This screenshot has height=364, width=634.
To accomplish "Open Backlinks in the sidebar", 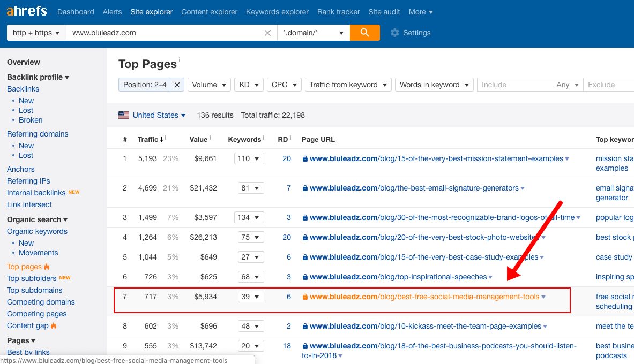I will 23,89.
